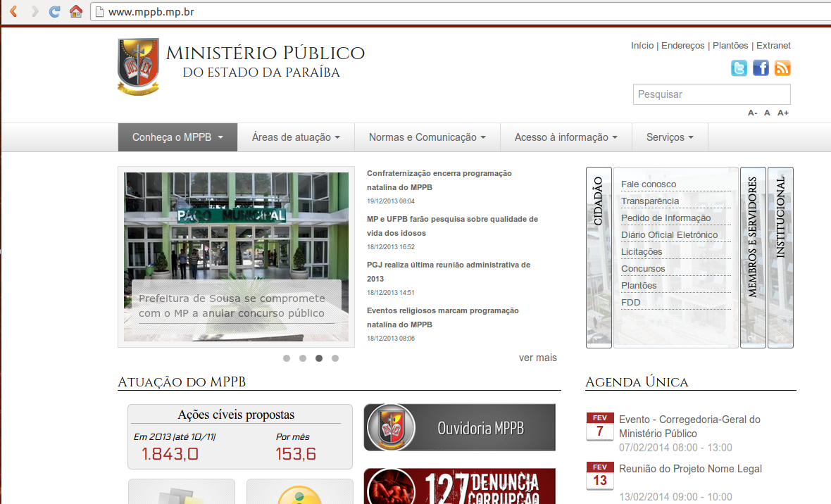Image resolution: width=831 pixels, height=504 pixels.
Task: Open the RSS feed icon
Action: (x=782, y=68)
